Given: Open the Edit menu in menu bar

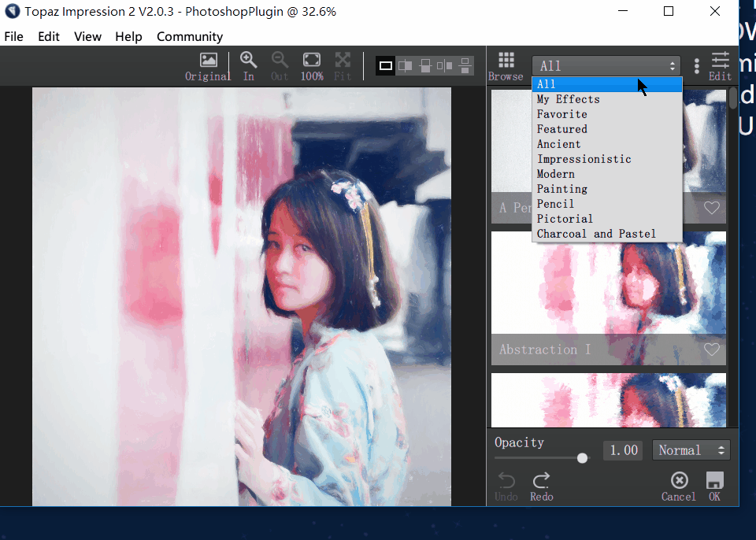Looking at the screenshot, I should (49, 37).
